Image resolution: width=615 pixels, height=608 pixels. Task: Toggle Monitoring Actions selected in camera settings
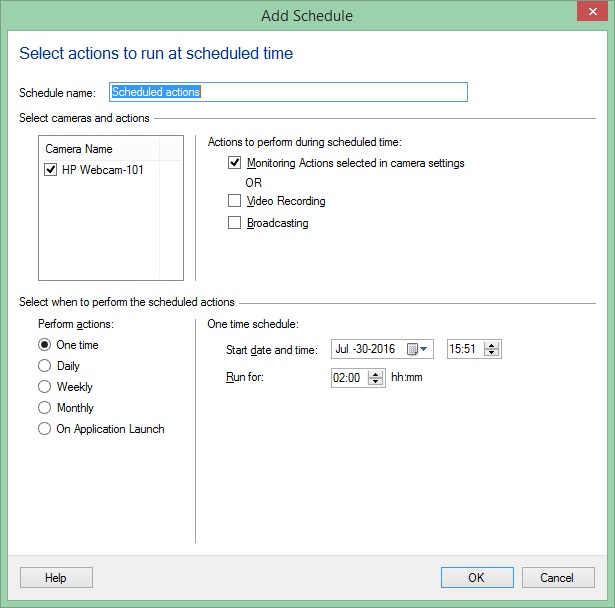coord(235,162)
